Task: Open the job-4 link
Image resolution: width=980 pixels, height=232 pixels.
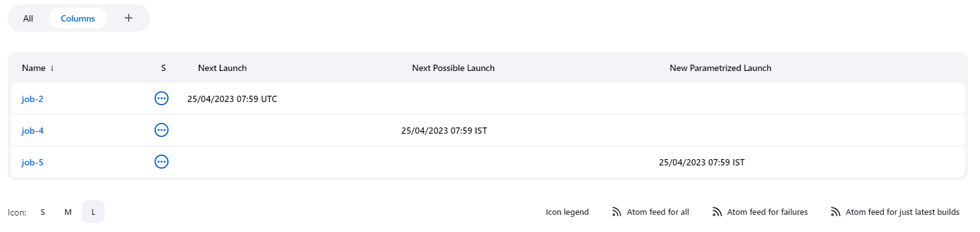Action: 32,131
